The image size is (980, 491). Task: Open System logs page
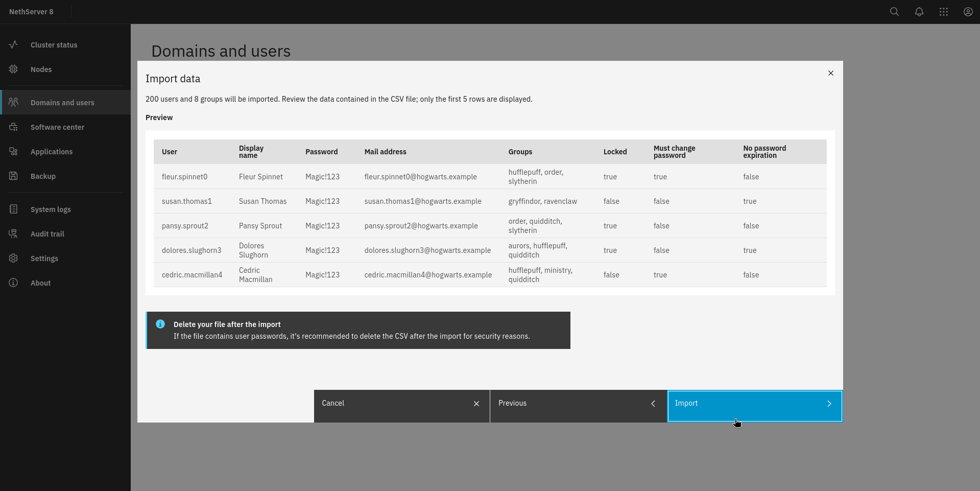[x=51, y=209]
